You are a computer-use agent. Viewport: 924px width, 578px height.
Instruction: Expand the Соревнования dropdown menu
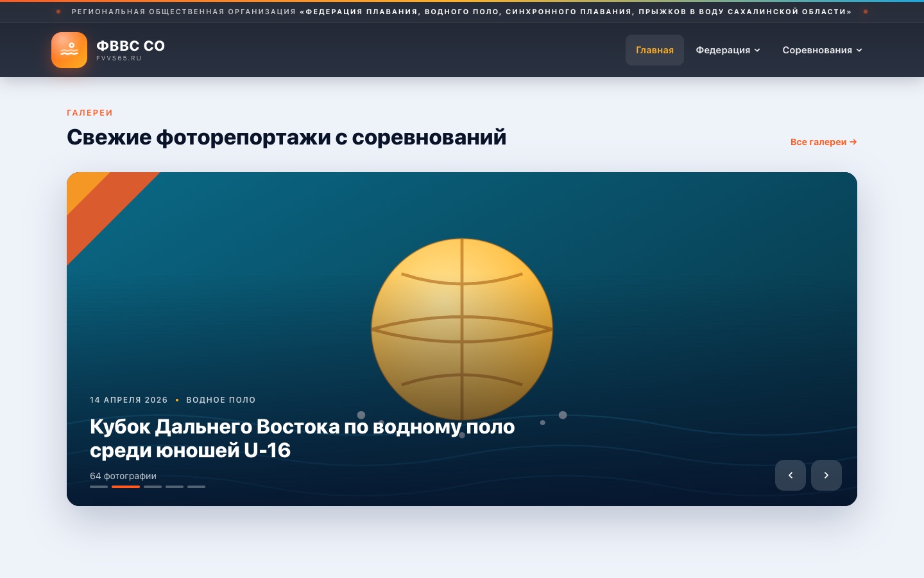coord(823,50)
